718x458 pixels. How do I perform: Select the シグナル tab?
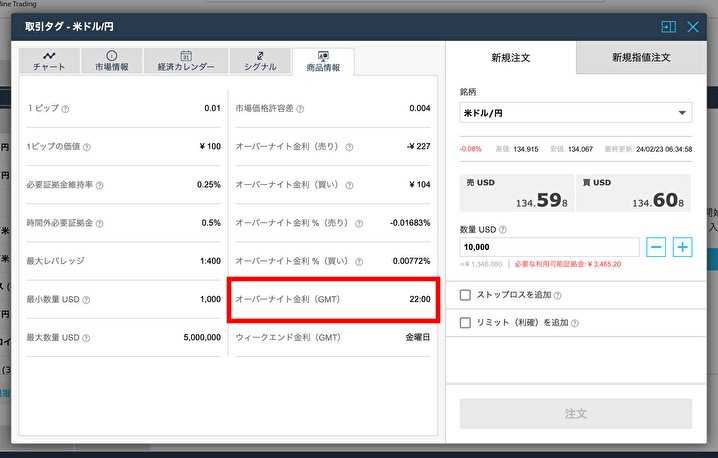[x=260, y=61]
